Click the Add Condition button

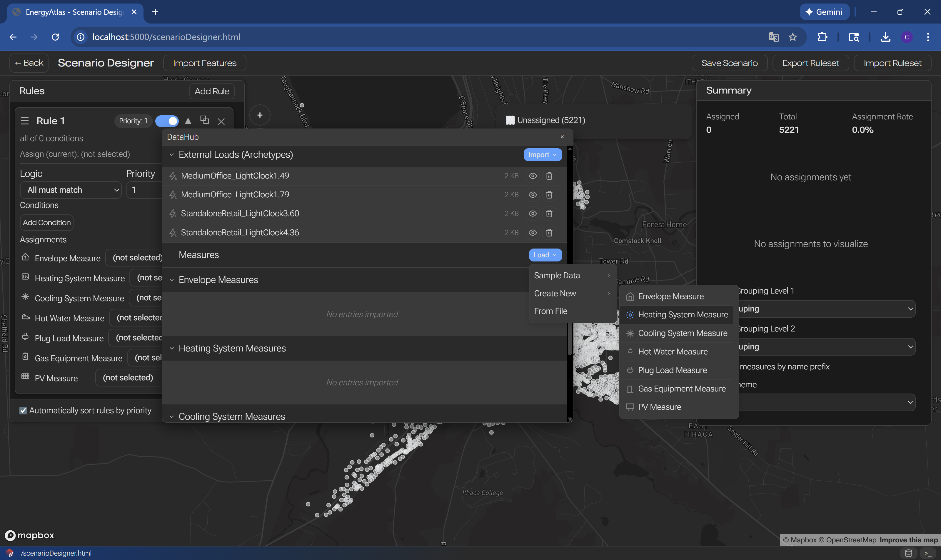coord(46,223)
